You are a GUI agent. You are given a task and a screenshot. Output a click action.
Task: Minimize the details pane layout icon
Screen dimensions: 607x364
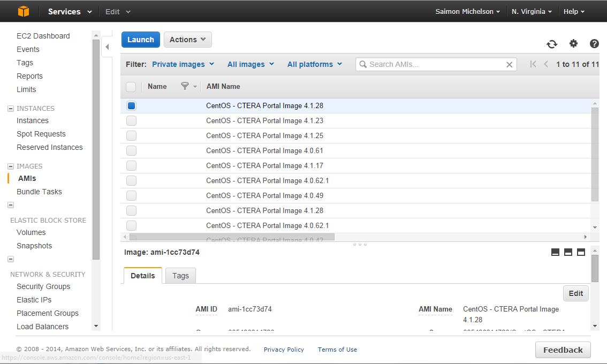click(x=555, y=253)
